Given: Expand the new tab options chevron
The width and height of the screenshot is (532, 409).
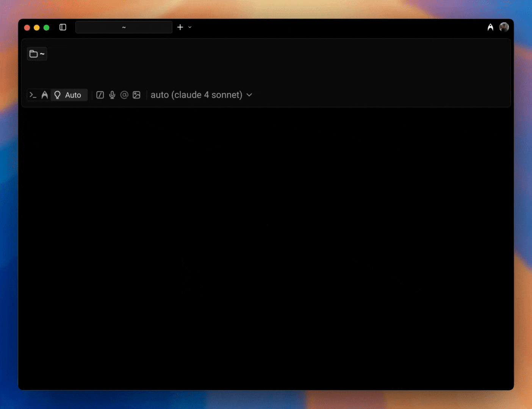Looking at the screenshot, I should [x=190, y=27].
